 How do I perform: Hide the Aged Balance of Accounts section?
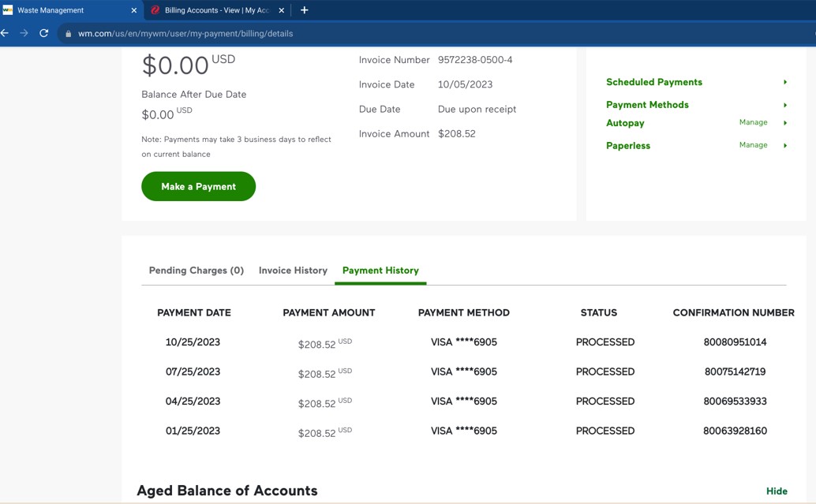[777, 491]
